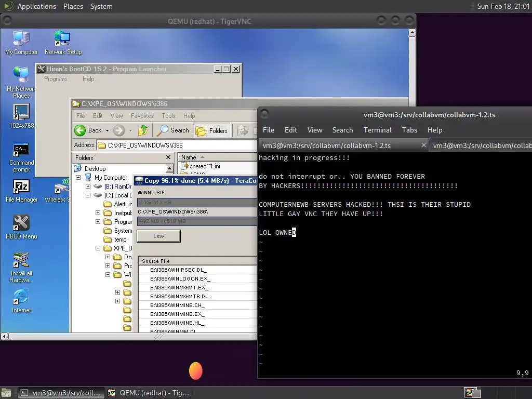This screenshot has height=399, width=532.
Task: Click show desktop icon in bottom panel
Action: pyautogui.click(x=6, y=393)
